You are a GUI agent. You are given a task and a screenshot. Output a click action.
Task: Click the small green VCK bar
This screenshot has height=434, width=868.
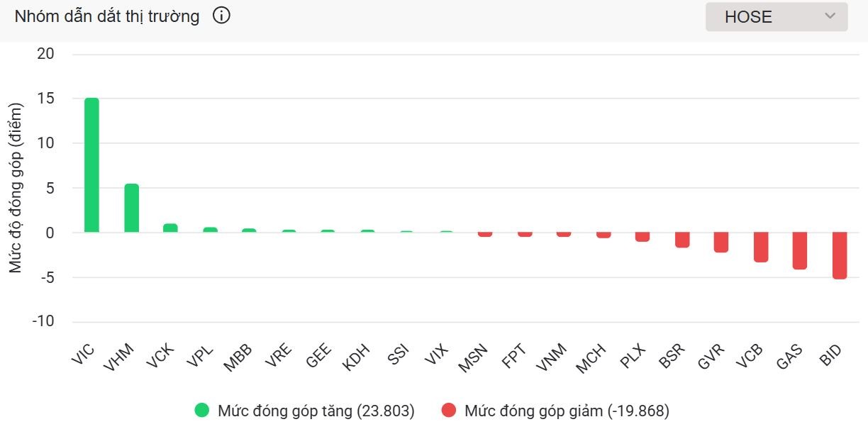coord(170,228)
